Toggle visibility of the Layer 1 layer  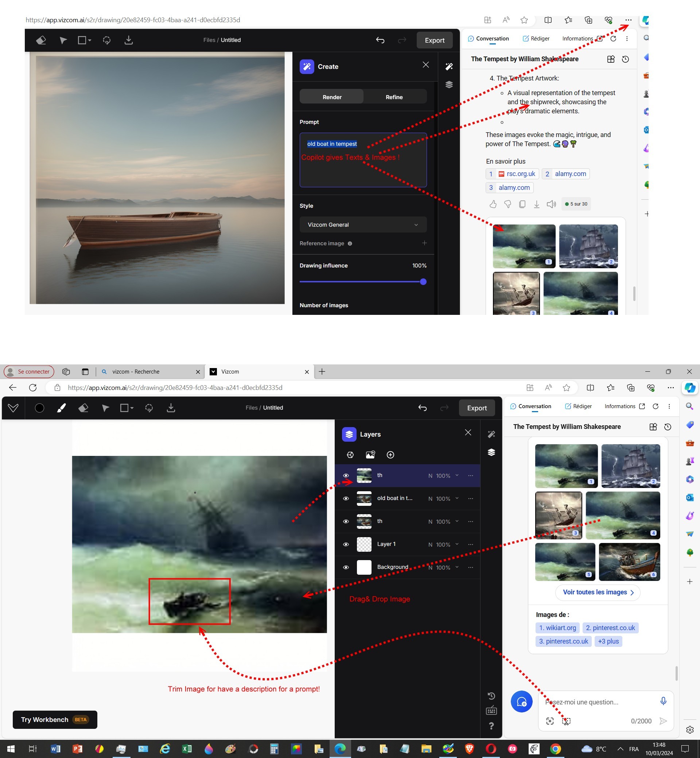pos(346,544)
